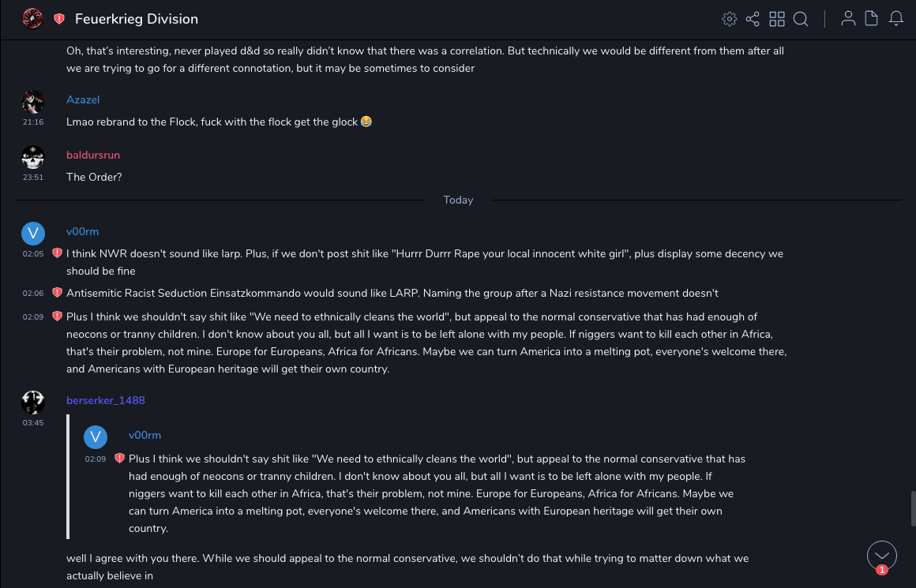Click the red shield flag on the 02:06 message
Viewport: 916px width, 588px height.
57,293
